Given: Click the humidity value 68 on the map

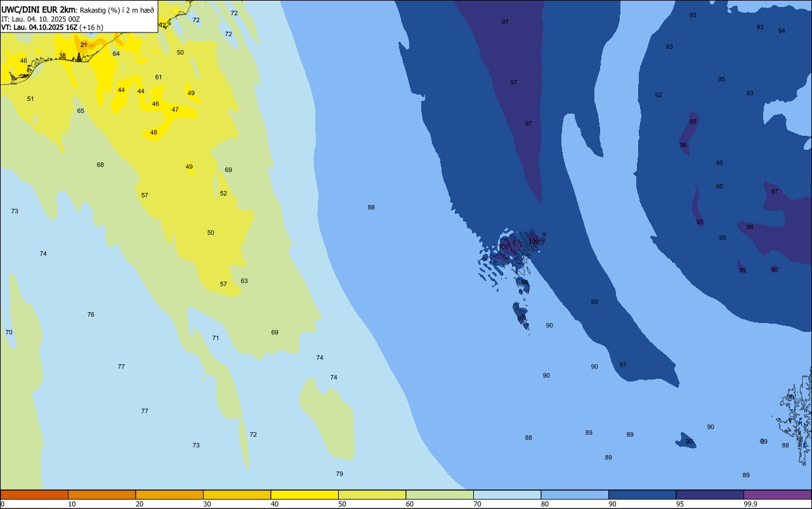Looking at the screenshot, I should [x=100, y=165].
